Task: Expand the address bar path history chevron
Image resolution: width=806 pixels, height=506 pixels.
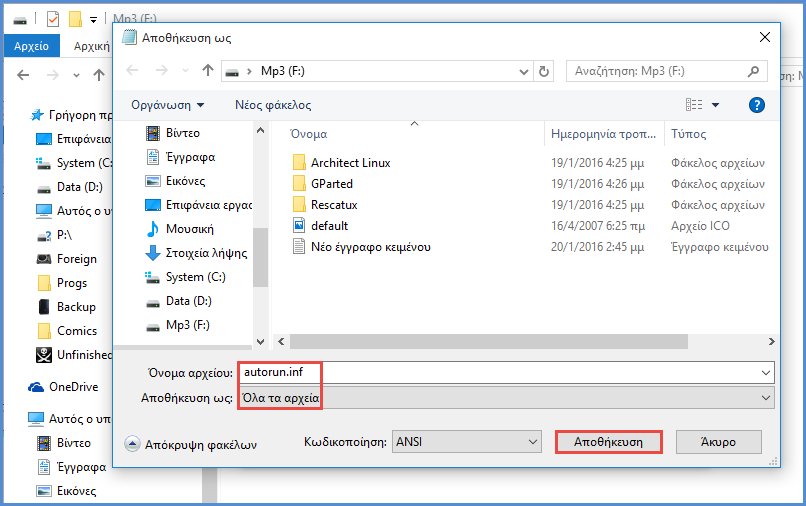Action: pyautogui.click(x=524, y=71)
